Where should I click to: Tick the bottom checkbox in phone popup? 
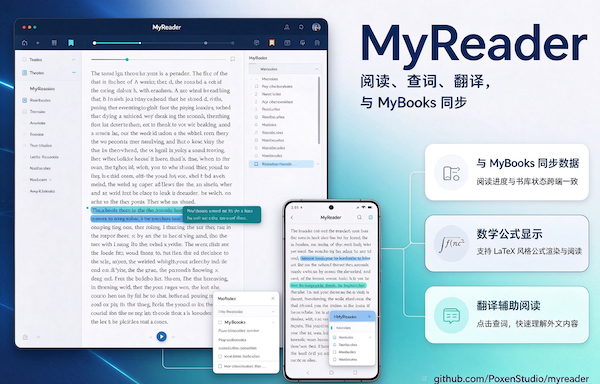[x=334, y=359]
